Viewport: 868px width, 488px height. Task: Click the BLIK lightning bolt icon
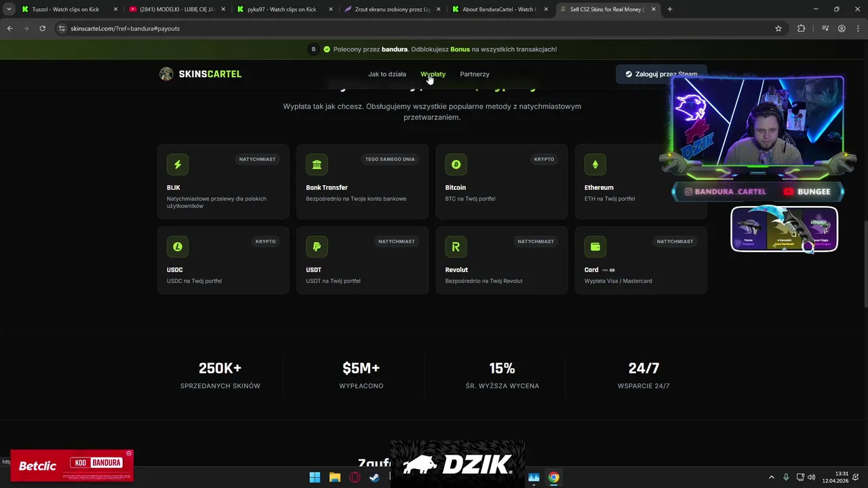tap(178, 164)
